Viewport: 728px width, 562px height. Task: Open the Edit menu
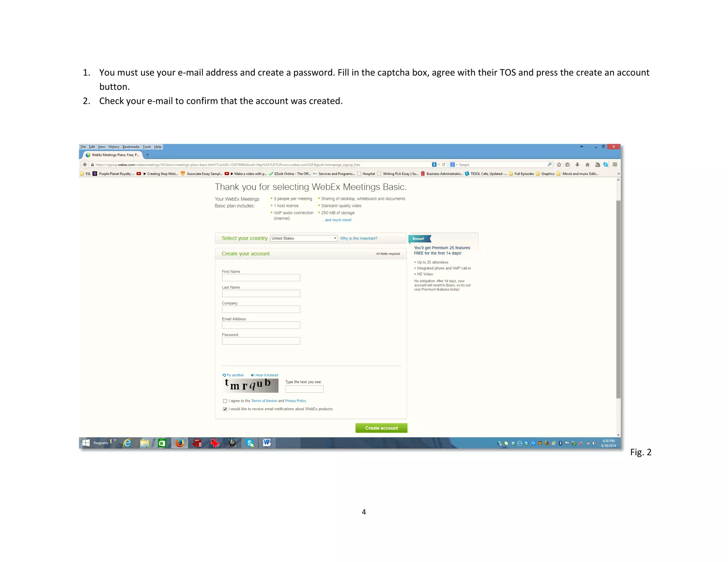click(92, 147)
